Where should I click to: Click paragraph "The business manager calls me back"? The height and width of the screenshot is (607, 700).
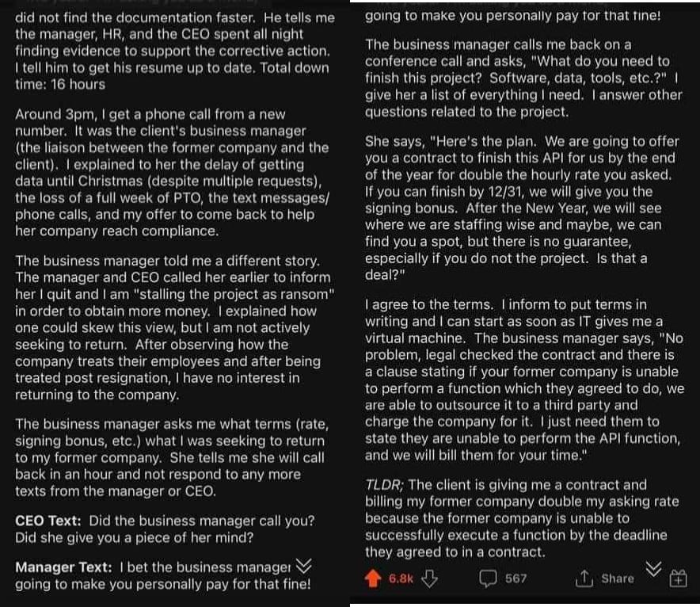[x=521, y=78]
